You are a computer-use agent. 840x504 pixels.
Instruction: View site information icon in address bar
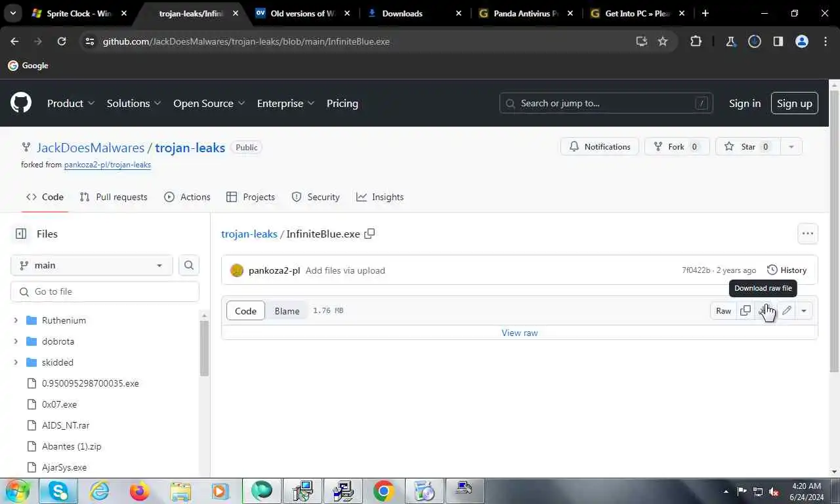[x=91, y=41]
